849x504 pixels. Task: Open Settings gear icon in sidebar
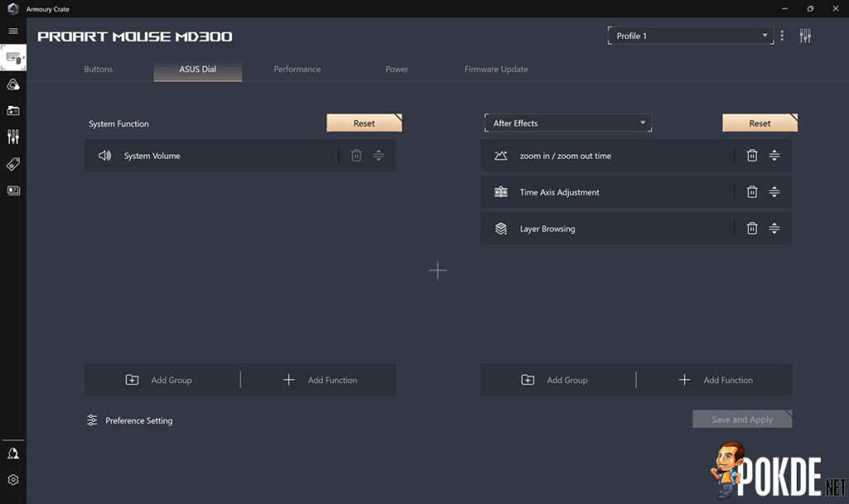[13, 480]
